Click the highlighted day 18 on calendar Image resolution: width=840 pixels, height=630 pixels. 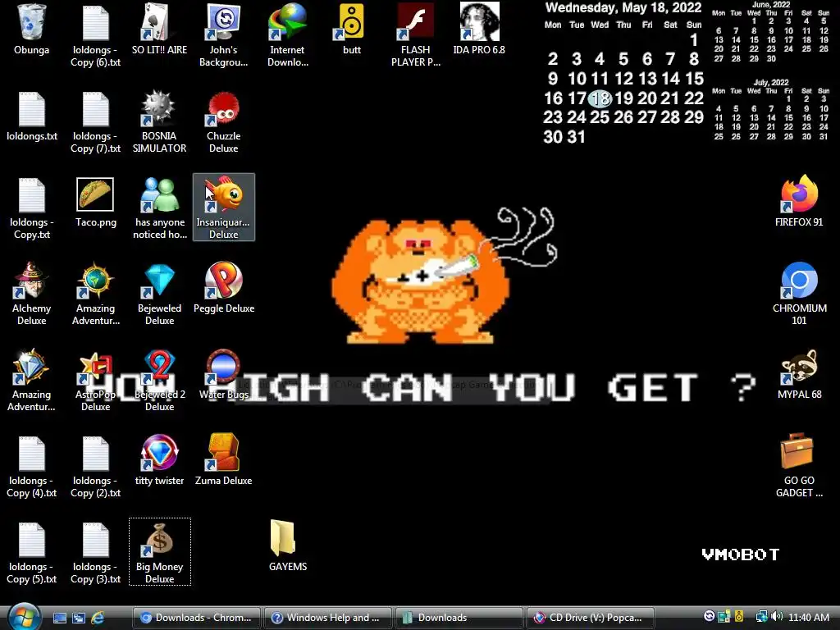click(x=600, y=98)
